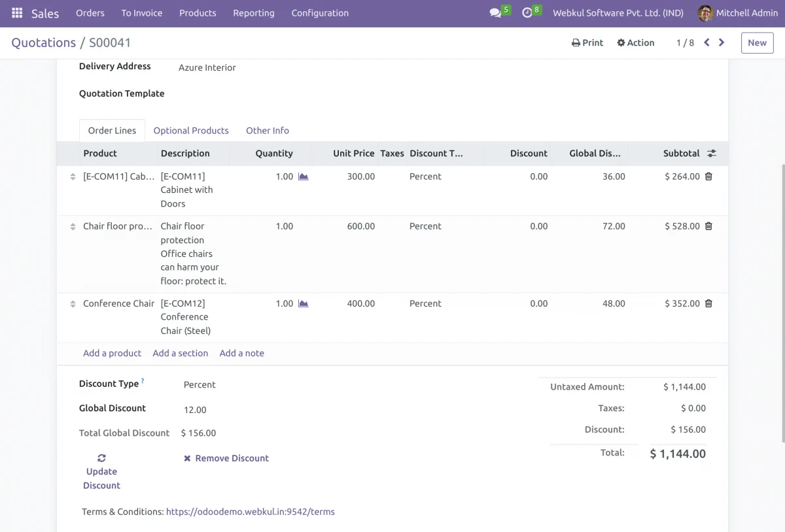785x532 pixels.
Task: Delete the Cabinet with Doors line
Action: [708, 176]
